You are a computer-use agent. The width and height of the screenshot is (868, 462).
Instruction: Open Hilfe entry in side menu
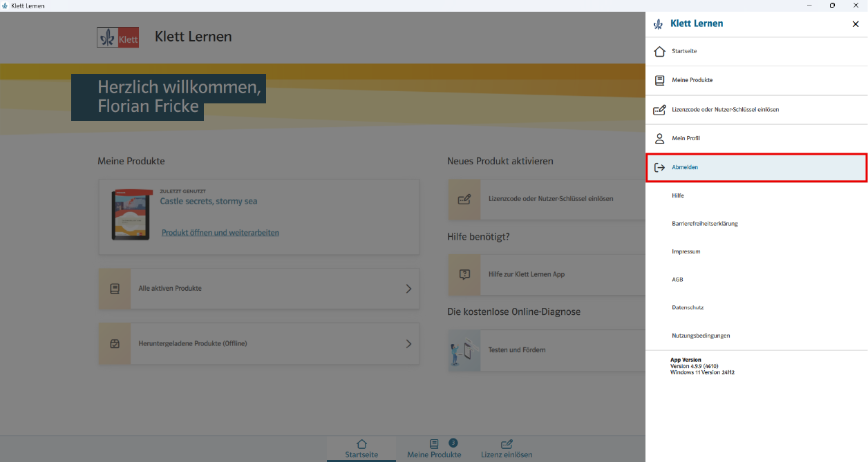pos(678,196)
